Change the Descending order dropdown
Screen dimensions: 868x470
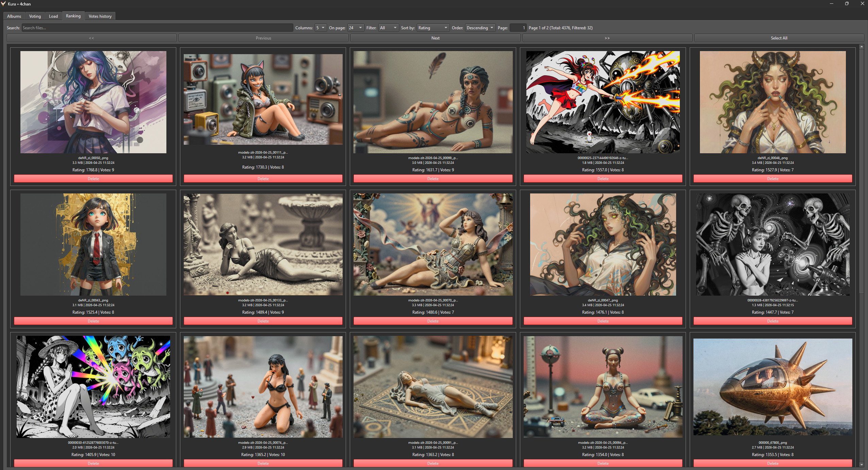(x=480, y=28)
